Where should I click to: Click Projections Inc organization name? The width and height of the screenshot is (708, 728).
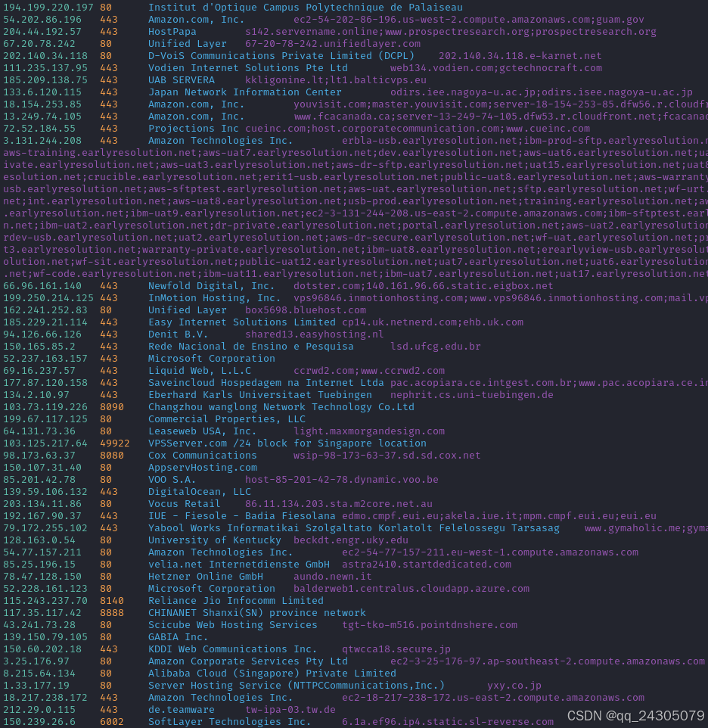pos(194,128)
